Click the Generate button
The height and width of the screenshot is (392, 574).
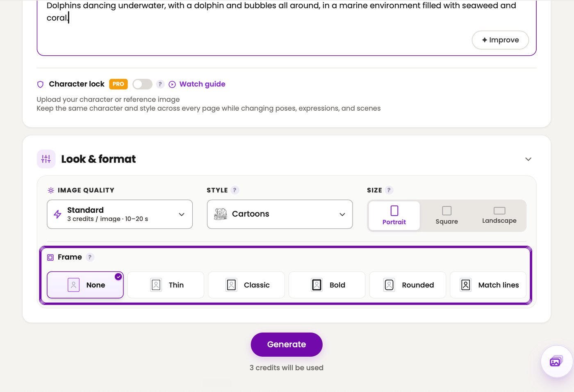coord(287,344)
